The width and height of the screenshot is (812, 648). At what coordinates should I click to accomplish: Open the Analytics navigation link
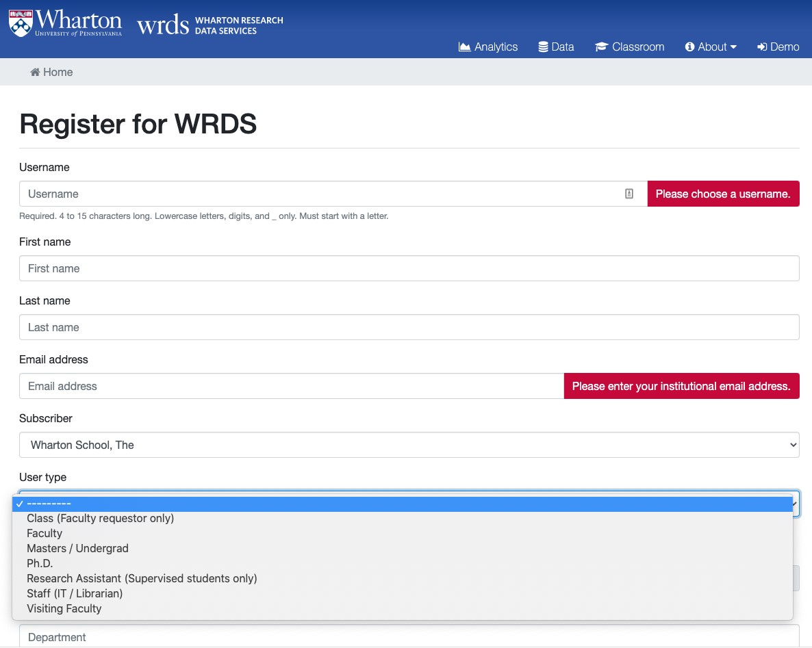click(488, 47)
